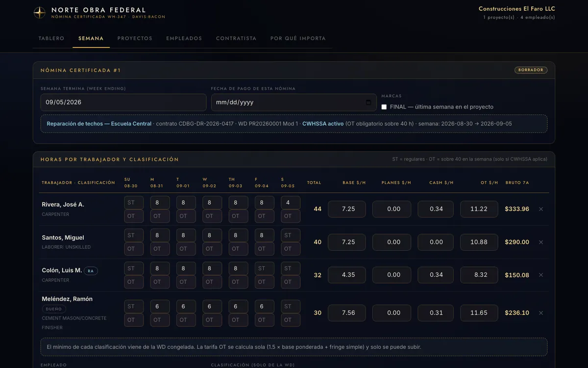The width and height of the screenshot is (588, 368).
Task: Open the Proyectos tab
Action: point(135,38)
